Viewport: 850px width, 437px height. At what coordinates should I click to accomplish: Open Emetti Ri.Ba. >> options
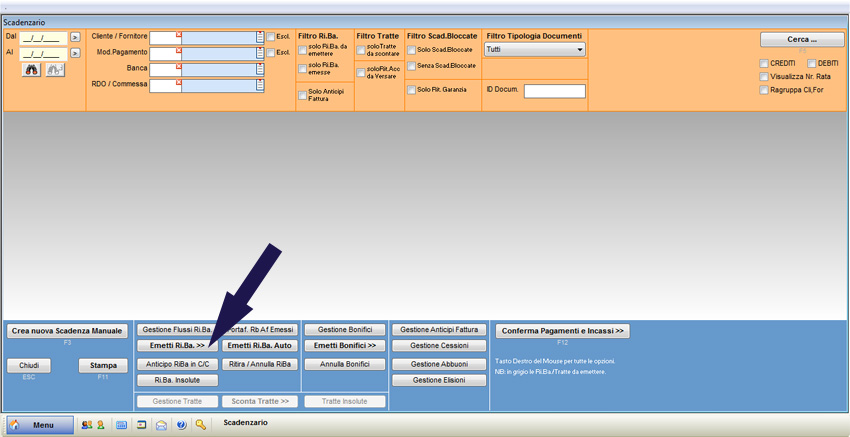176,346
